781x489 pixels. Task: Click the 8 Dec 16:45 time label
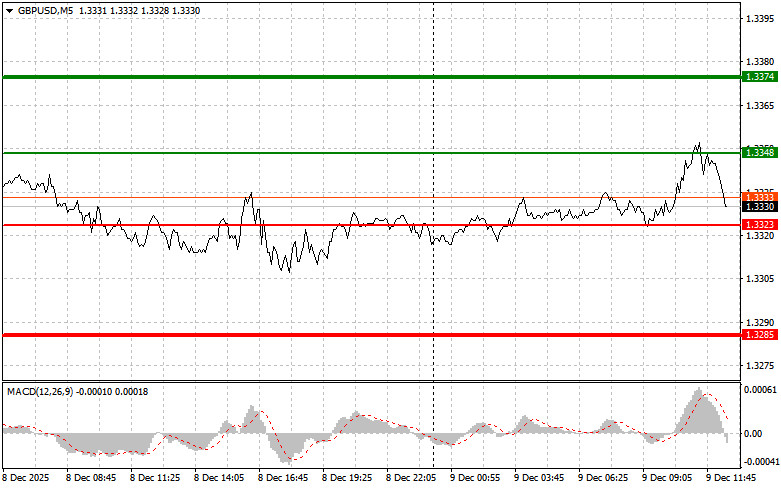coord(283,478)
